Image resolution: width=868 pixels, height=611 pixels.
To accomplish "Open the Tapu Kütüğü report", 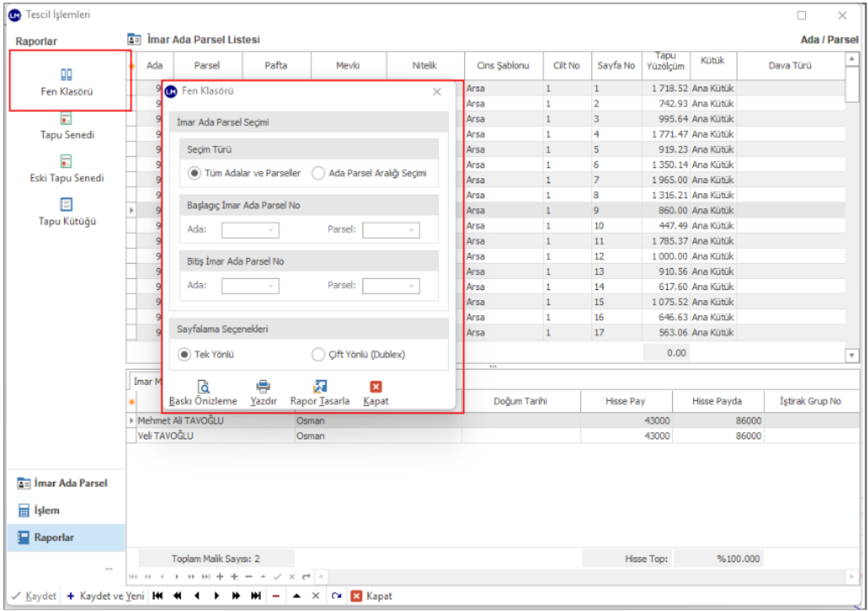I will pos(66,205).
